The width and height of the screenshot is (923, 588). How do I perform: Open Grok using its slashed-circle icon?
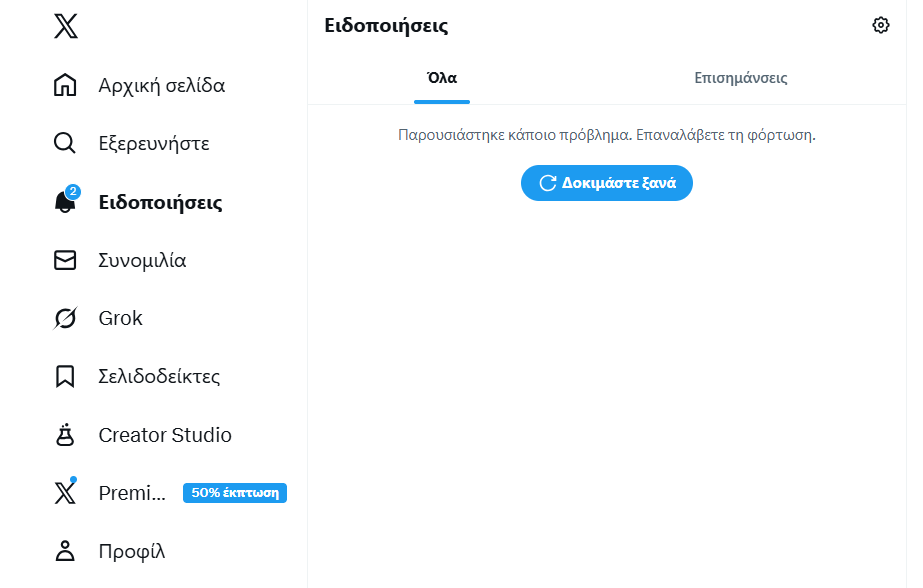(x=65, y=319)
